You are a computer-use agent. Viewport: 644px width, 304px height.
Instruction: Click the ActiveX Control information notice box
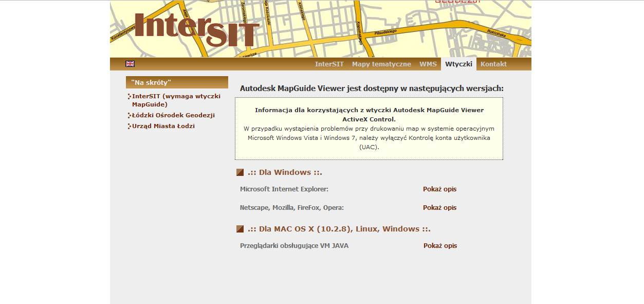point(369,129)
